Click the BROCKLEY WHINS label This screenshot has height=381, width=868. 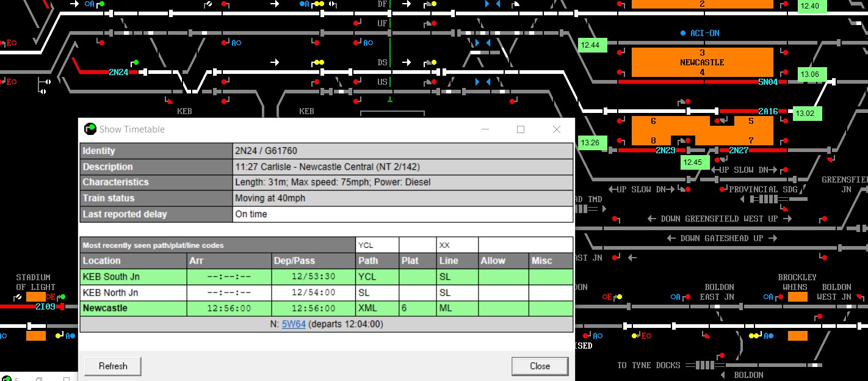(797, 282)
